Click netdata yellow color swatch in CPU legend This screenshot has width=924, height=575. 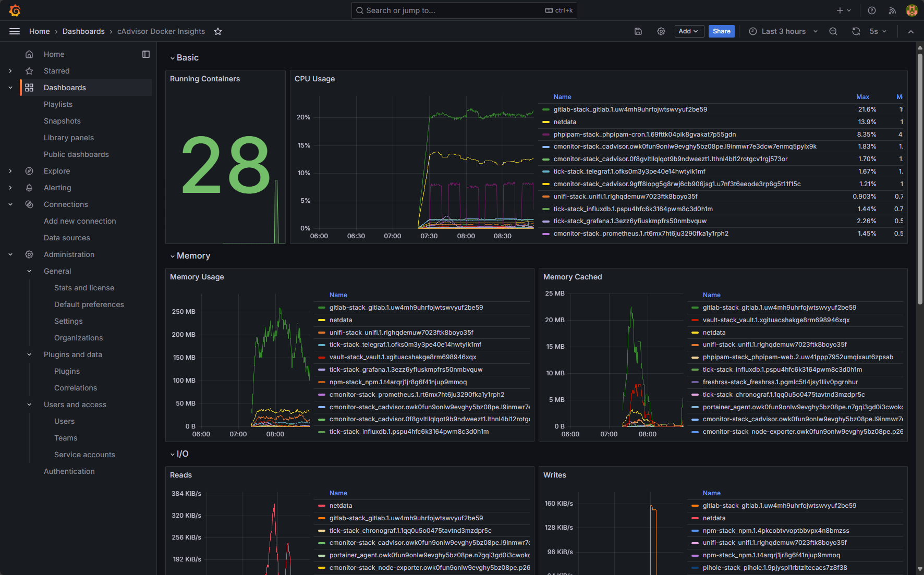pos(546,122)
